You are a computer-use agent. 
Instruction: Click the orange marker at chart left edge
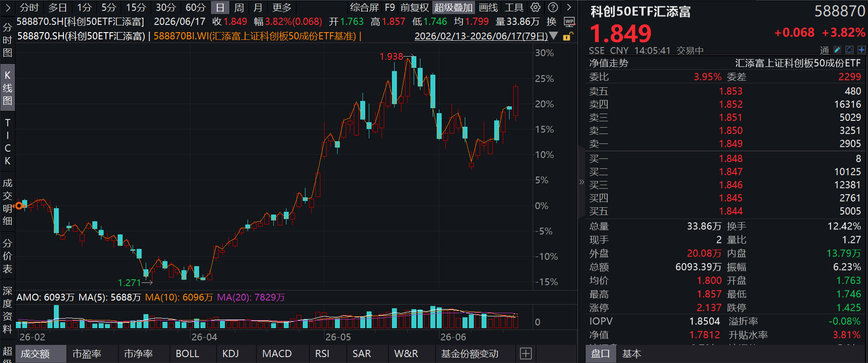[x=19, y=206]
